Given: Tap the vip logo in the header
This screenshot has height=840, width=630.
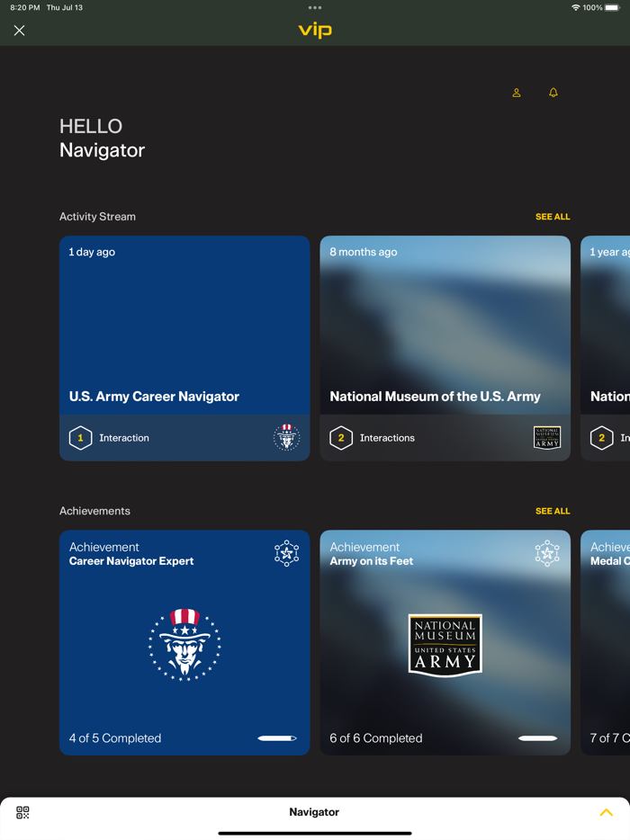Looking at the screenshot, I should [x=315, y=30].
